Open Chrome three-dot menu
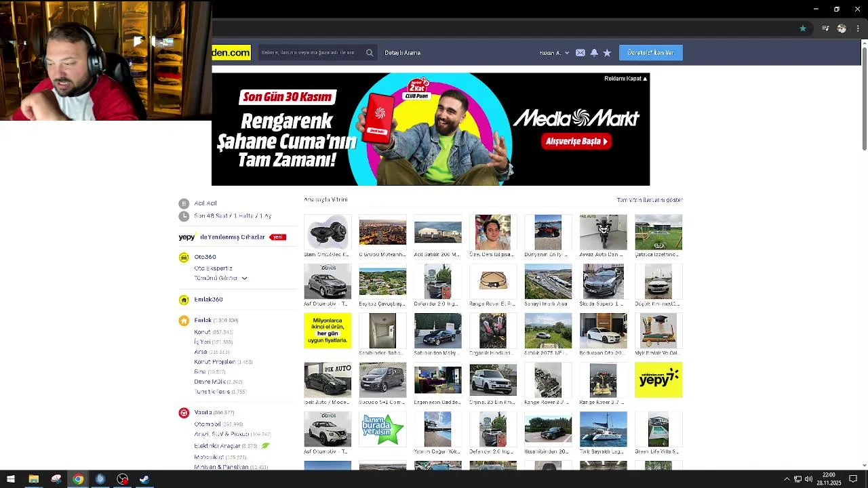Image resolution: width=868 pixels, height=488 pixels. click(x=858, y=28)
